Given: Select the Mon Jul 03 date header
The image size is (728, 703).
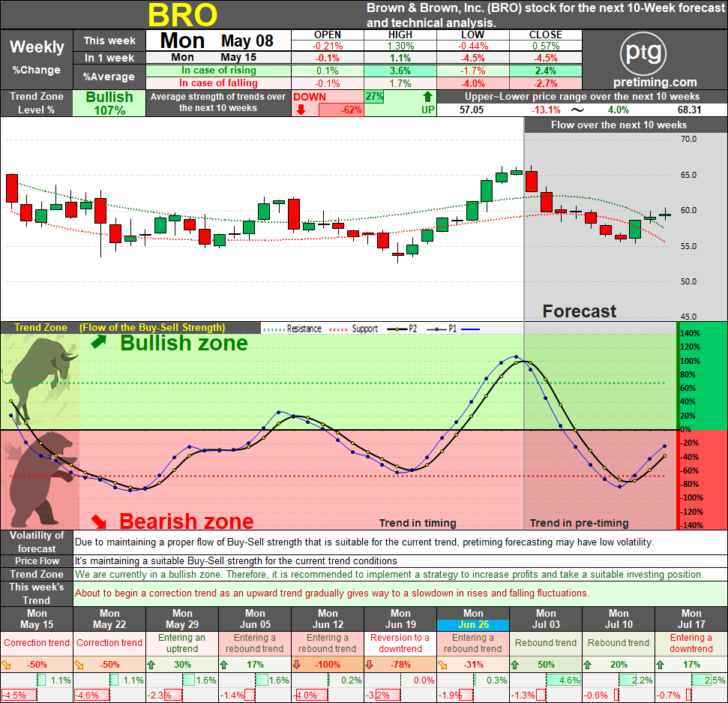Looking at the screenshot, I should point(546,619).
